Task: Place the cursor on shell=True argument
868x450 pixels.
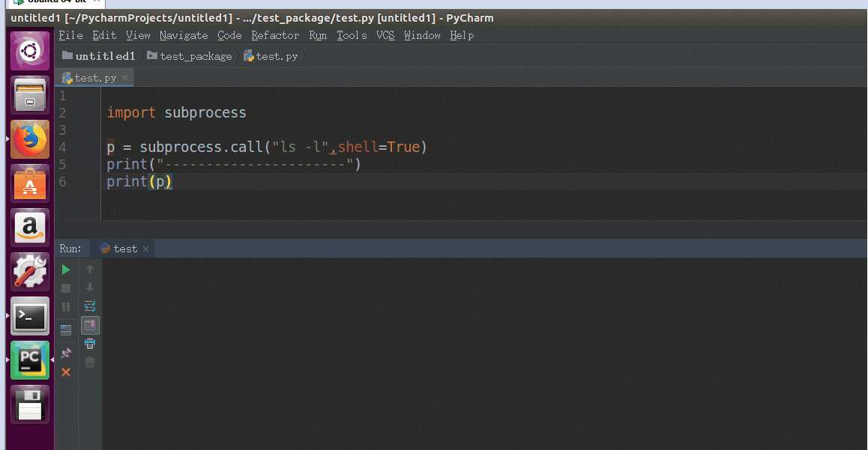Action: tap(379, 147)
